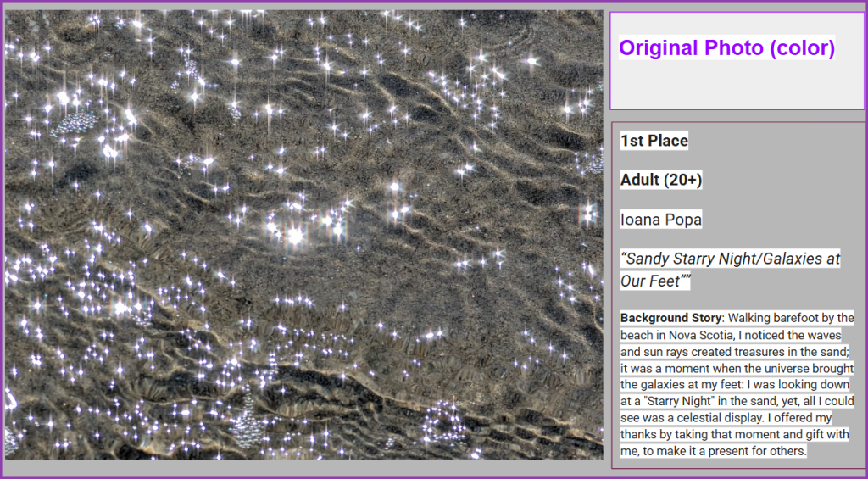Select the line 'see was a celestial display. I offered my'

coord(726,417)
